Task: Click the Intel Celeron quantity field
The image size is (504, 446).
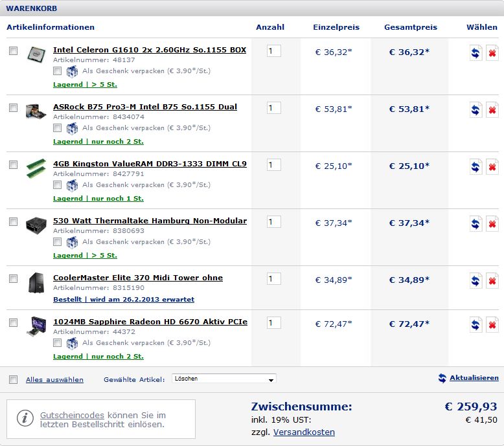Action: click(274, 51)
